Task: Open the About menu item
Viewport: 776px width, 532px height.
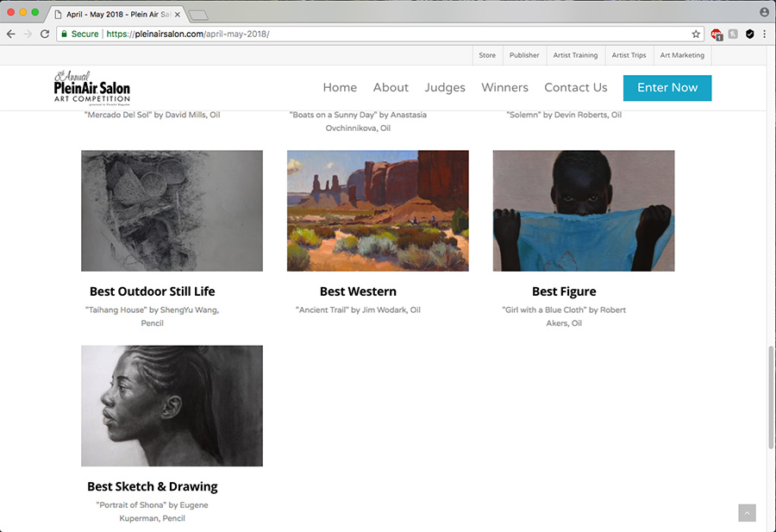Action: tap(391, 88)
